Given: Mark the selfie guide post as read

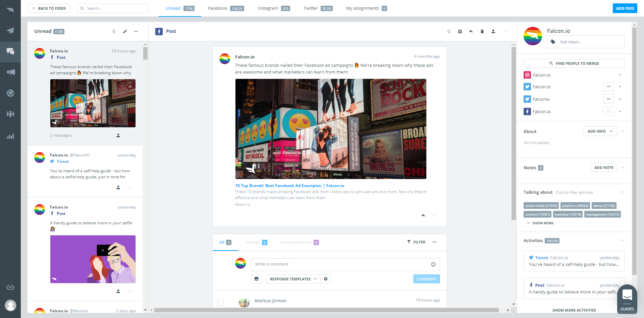Looking at the screenshot, I should coord(130,291).
